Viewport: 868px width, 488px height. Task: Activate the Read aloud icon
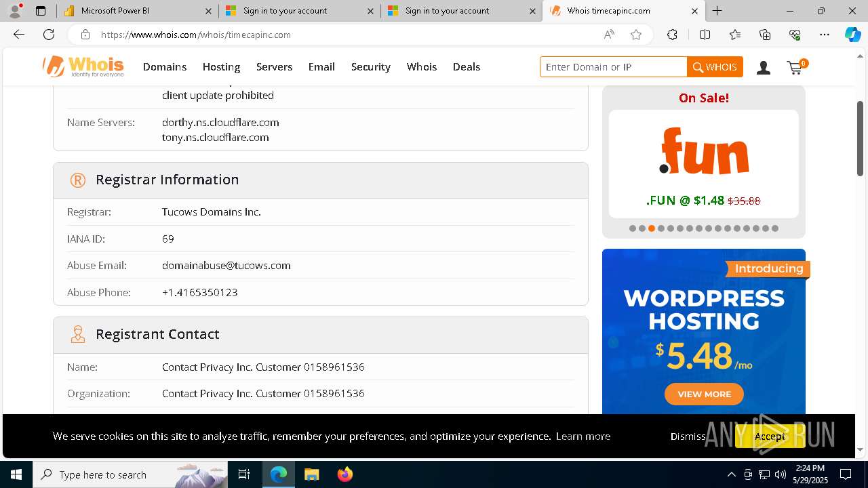coord(609,35)
